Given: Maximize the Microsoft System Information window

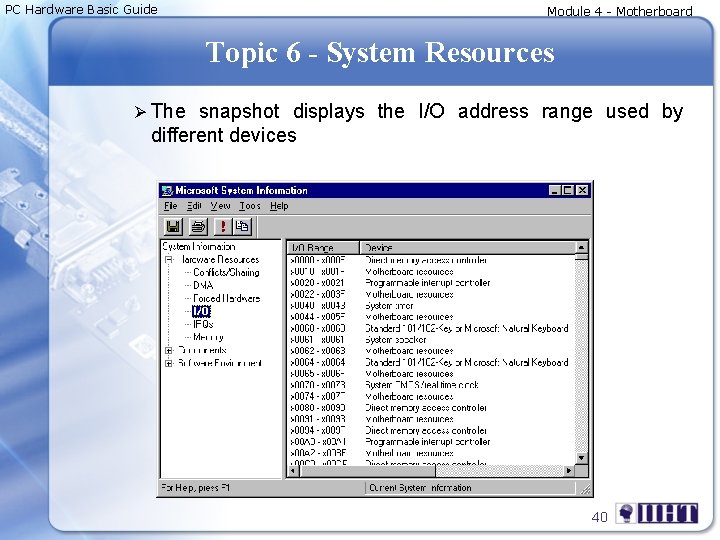Looking at the screenshot, I should (568, 190).
